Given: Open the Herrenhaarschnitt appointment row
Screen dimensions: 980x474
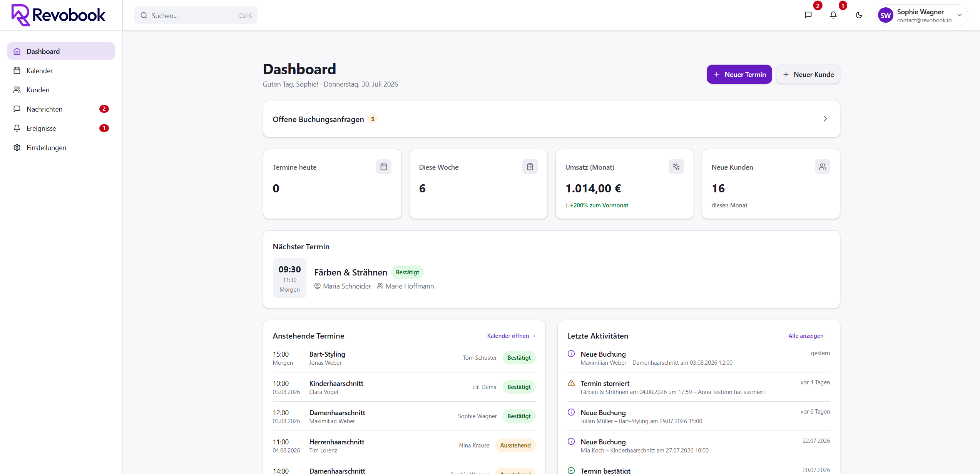Looking at the screenshot, I should pyautogui.click(x=404, y=446).
